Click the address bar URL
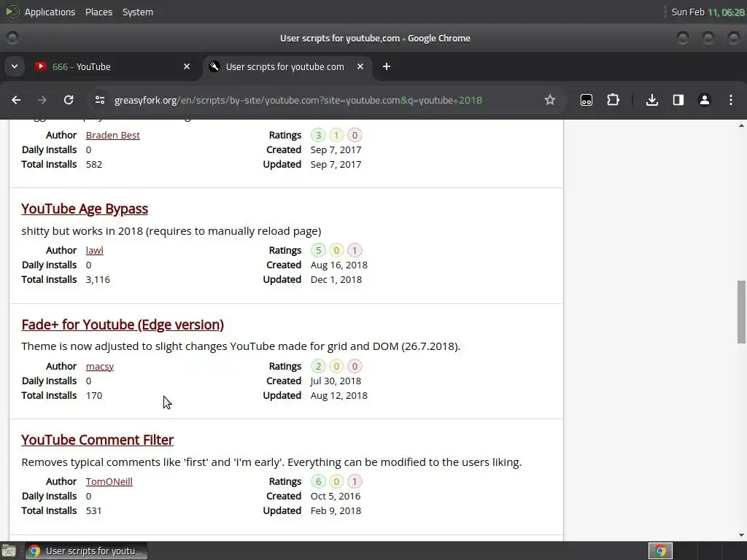Image resolution: width=747 pixels, height=560 pixels. tap(298, 100)
